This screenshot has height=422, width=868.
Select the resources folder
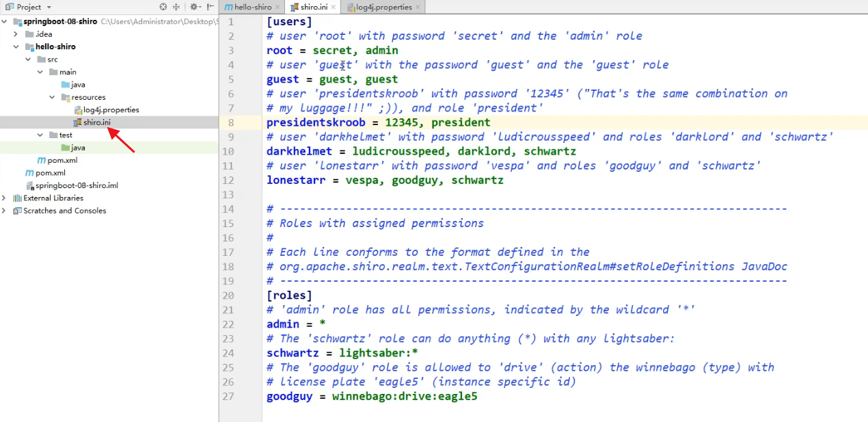(x=88, y=97)
